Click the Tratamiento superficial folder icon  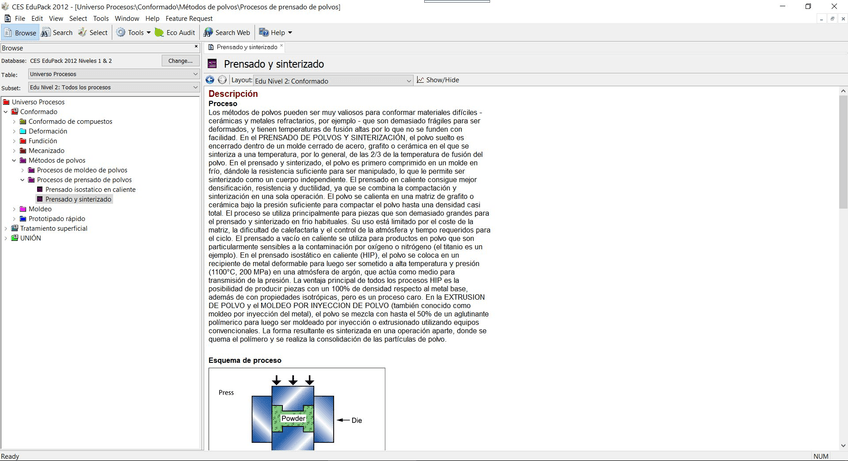coord(15,228)
